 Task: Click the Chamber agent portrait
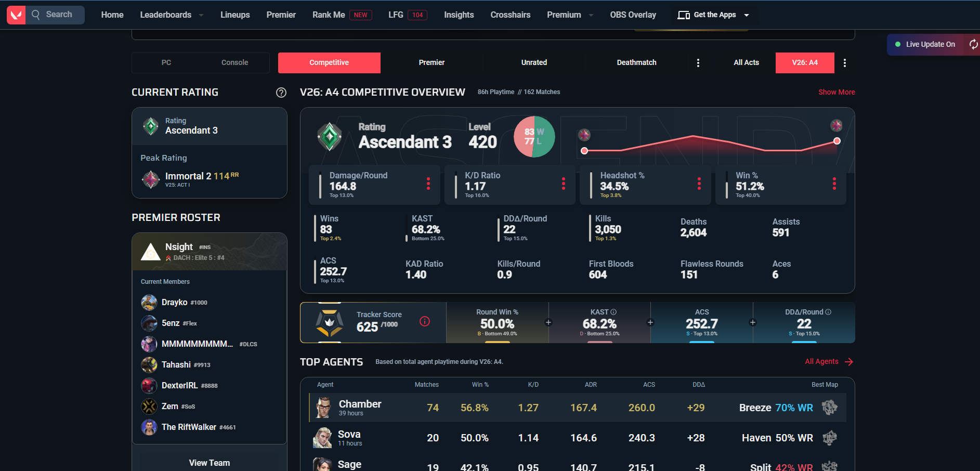(x=323, y=408)
